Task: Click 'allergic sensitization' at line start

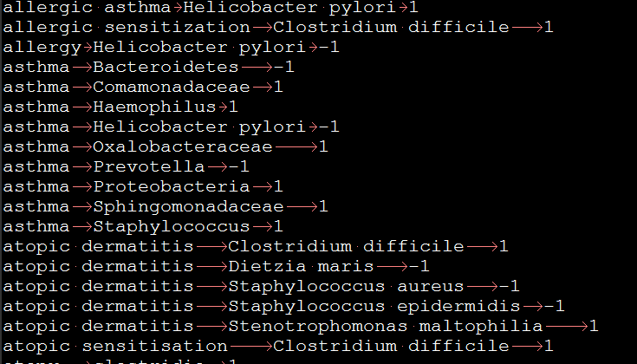Action: 127,27
